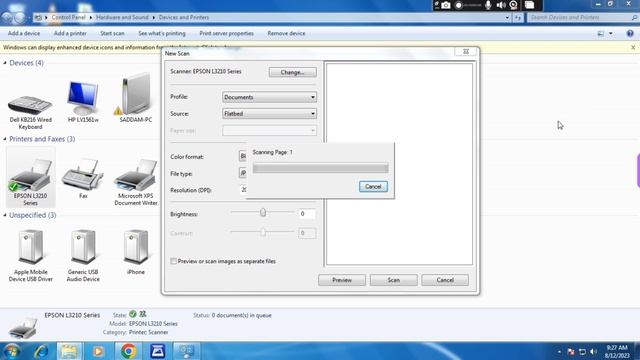640x360 pixels.
Task: Open the Paper size dropdown
Action: pyautogui.click(x=269, y=131)
